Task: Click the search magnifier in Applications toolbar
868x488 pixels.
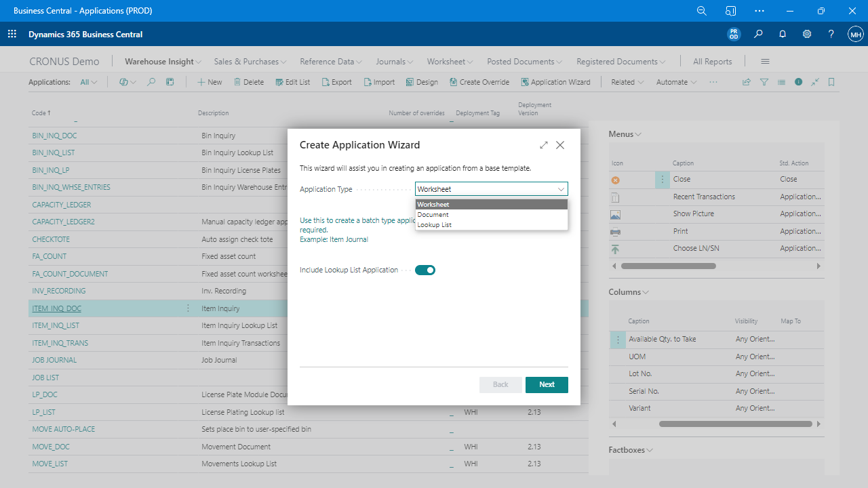Action: [x=151, y=81]
